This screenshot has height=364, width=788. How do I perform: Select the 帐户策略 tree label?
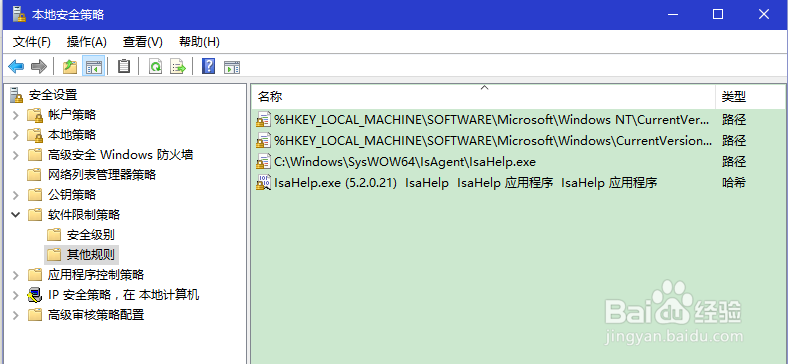coord(72,115)
